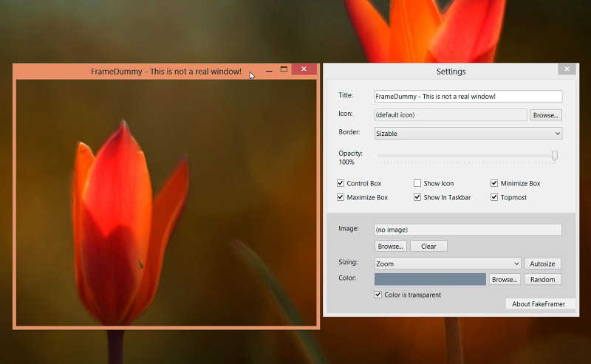
Task: Click the gray-blue Color swatch
Action: point(430,279)
